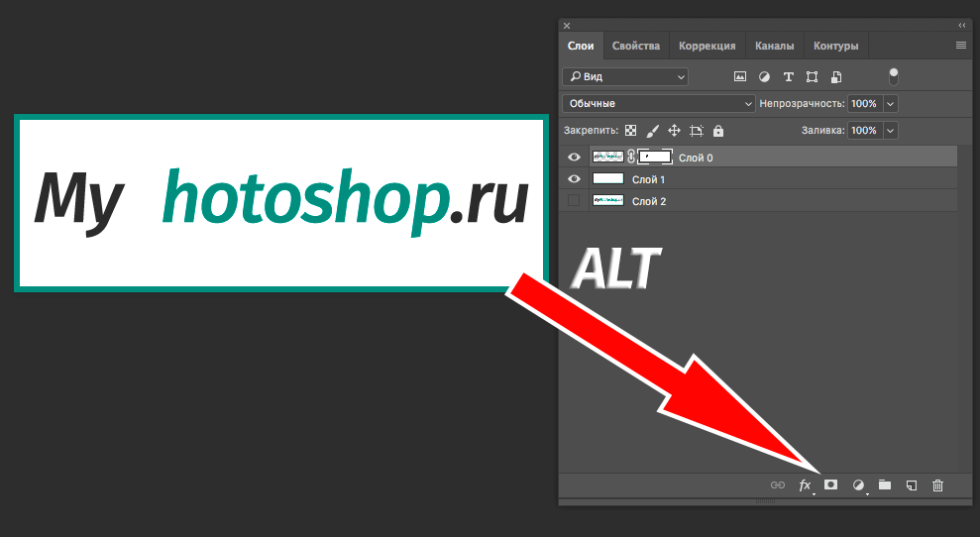Open the Свойства tab
The image size is (980, 537).
tap(636, 46)
